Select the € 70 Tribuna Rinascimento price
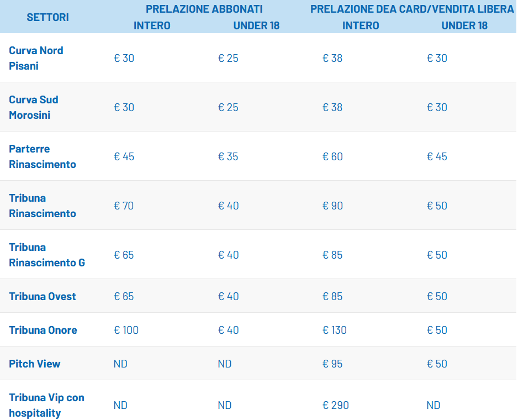This screenshot has height=420, width=518. pyautogui.click(x=124, y=206)
